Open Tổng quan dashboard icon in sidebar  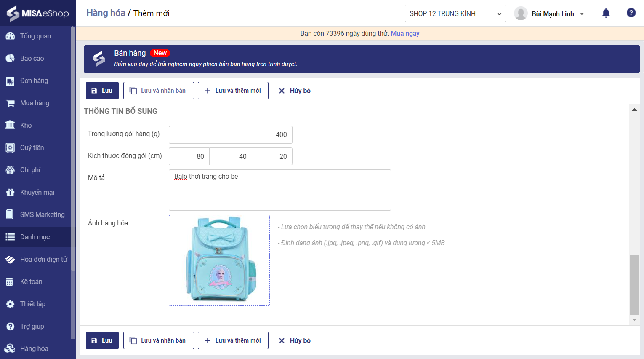10,36
